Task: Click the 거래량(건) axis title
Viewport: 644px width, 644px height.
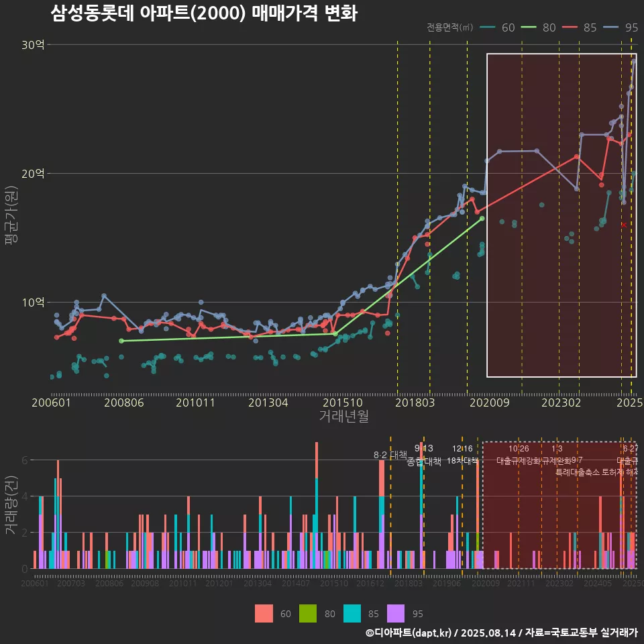Action: (10, 506)
